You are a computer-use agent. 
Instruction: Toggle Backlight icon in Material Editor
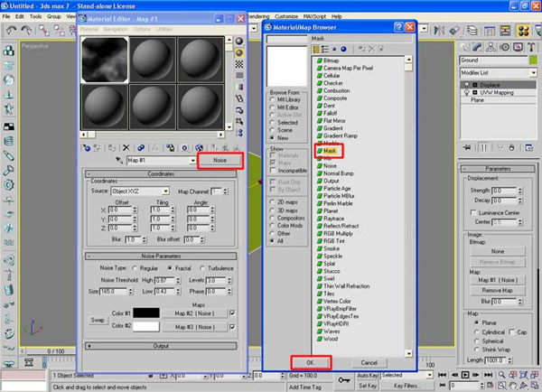(x=239, y=52)
